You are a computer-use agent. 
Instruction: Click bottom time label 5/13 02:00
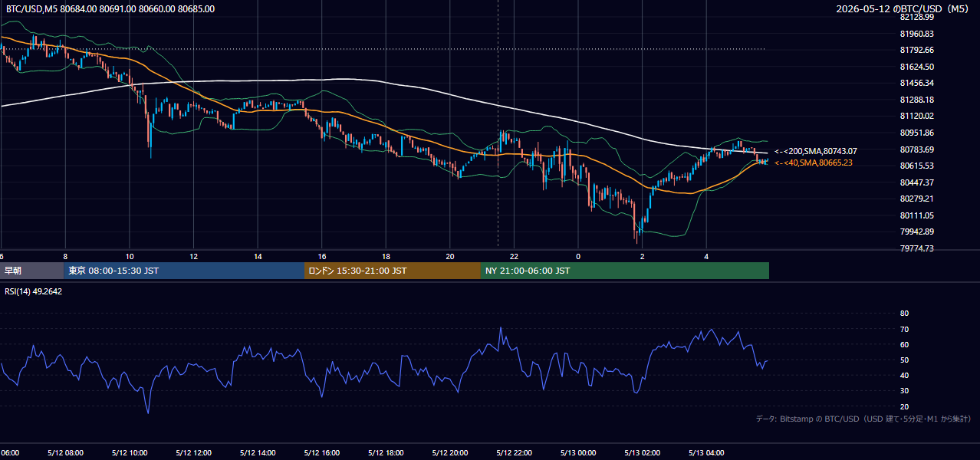(643, 453)
